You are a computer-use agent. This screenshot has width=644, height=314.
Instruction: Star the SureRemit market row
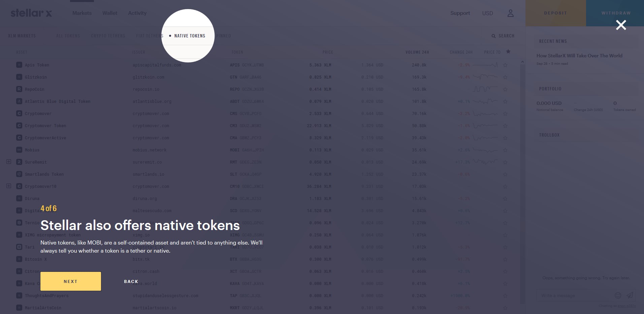coord(505,162)
